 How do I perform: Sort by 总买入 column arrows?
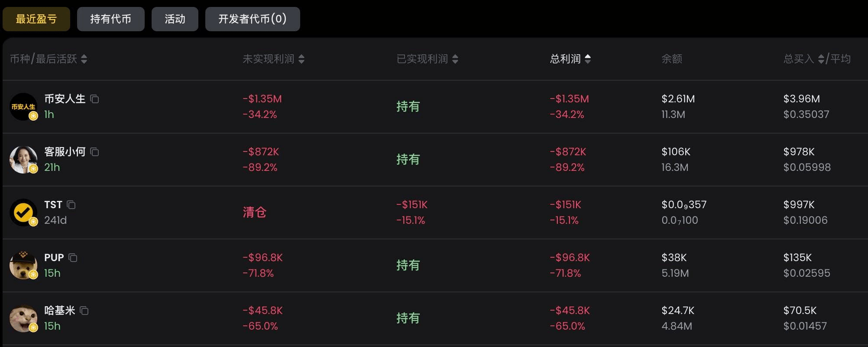click(x=821, y=59)
